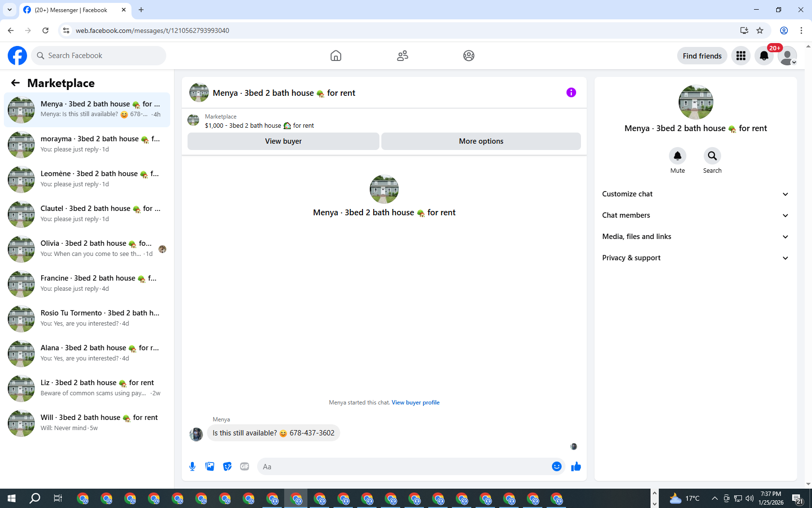The width and height of the screenshot is (812, 508).
Task: Open the Windows notification center icon
Action: tap(797, 498)
